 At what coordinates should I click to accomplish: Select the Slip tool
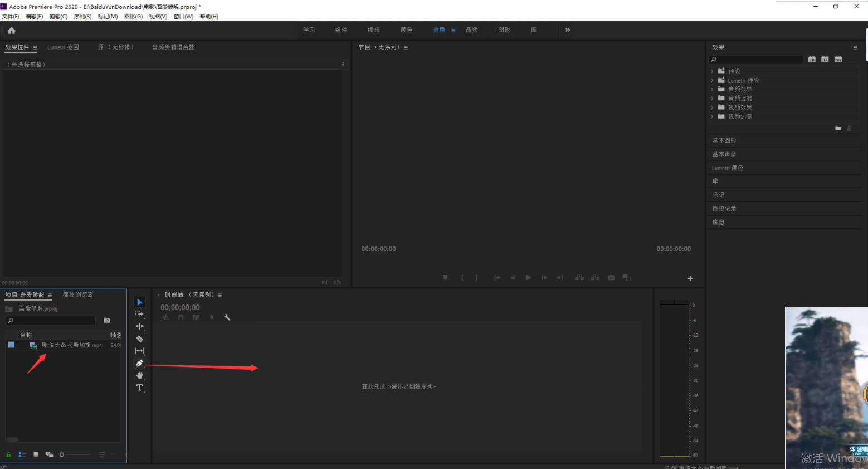pos(140,351)
